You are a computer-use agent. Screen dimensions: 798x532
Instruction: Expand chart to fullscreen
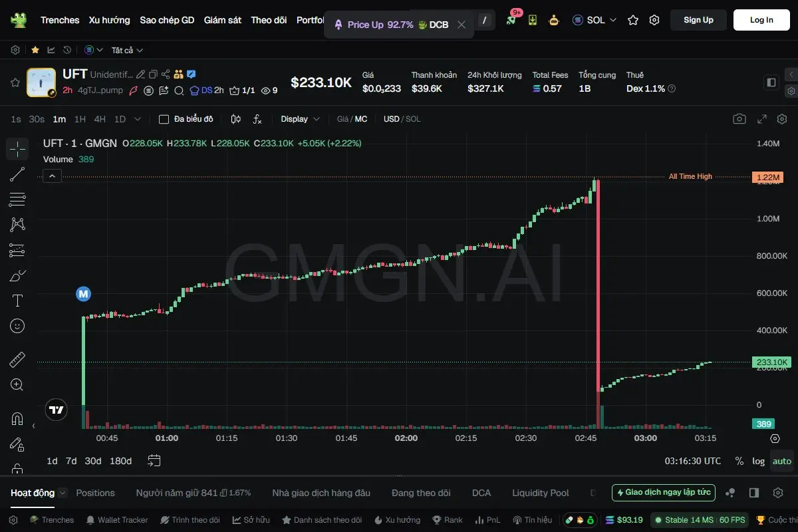click(x=762, y=119)
